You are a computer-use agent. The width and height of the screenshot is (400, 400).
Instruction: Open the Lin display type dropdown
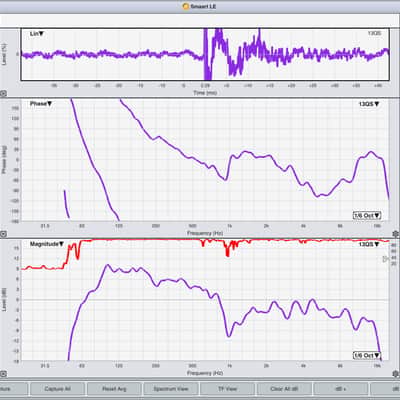click(x=37, y=34)
